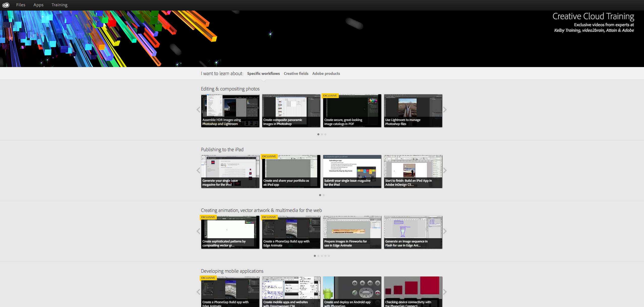Click Adobe products filter link
The height and width of the screenshot is (307, 644).
coord(326,74)
